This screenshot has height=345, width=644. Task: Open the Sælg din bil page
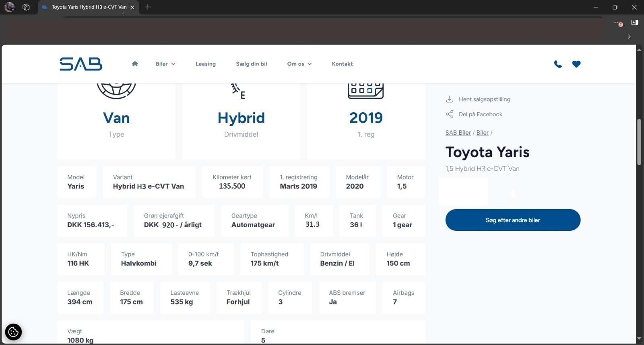[x=251, y=64]
